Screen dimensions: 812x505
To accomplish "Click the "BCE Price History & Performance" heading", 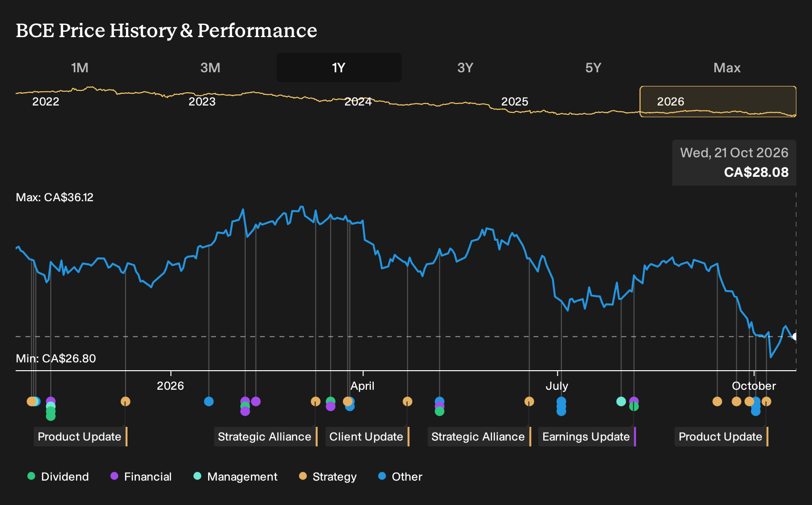I will (167, 30).
